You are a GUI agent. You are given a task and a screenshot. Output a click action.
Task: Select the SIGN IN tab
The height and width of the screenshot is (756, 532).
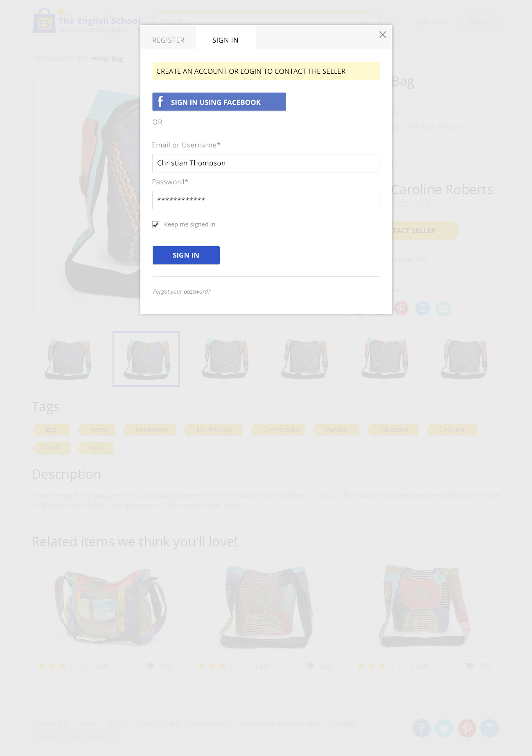[x=225, y=40]
